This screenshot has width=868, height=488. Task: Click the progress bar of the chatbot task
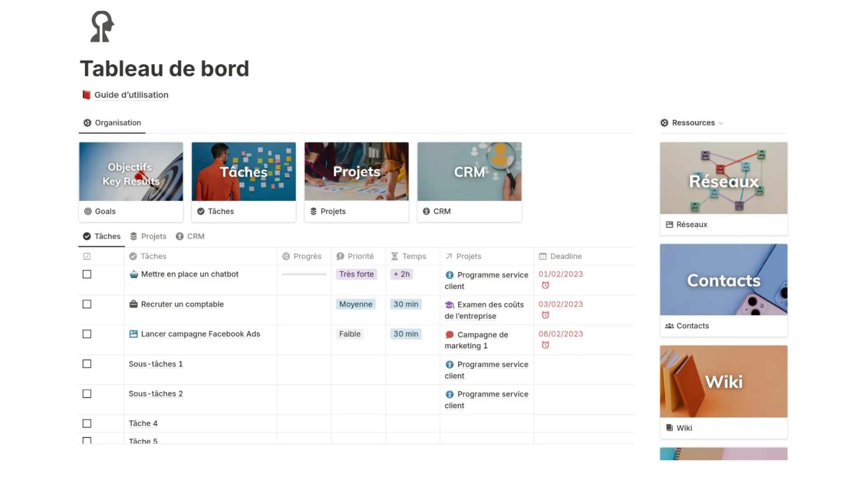click(304, 274)
